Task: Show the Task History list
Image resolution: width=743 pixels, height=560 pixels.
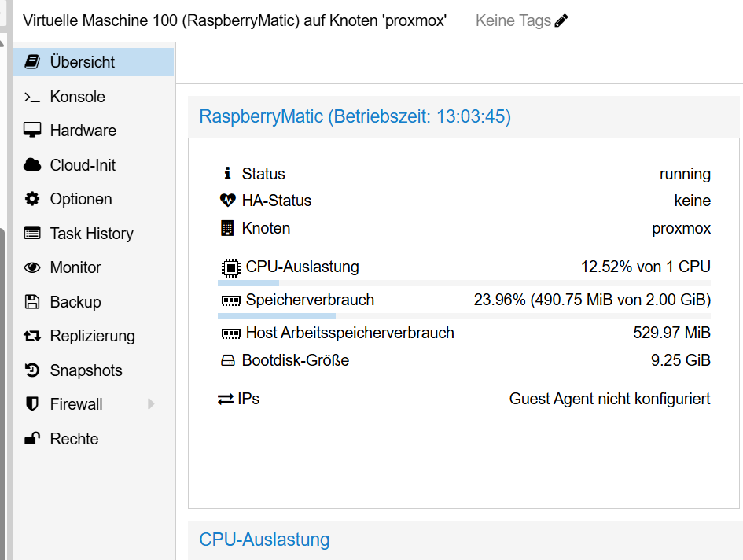Action: pyautogui.click(x=94, y=234)
